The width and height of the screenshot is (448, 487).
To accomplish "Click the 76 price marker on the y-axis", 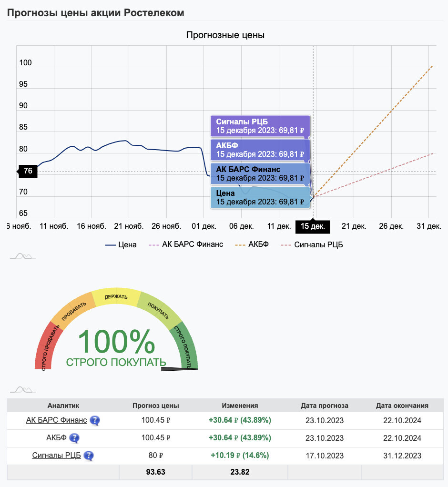I will coord(28,171).
